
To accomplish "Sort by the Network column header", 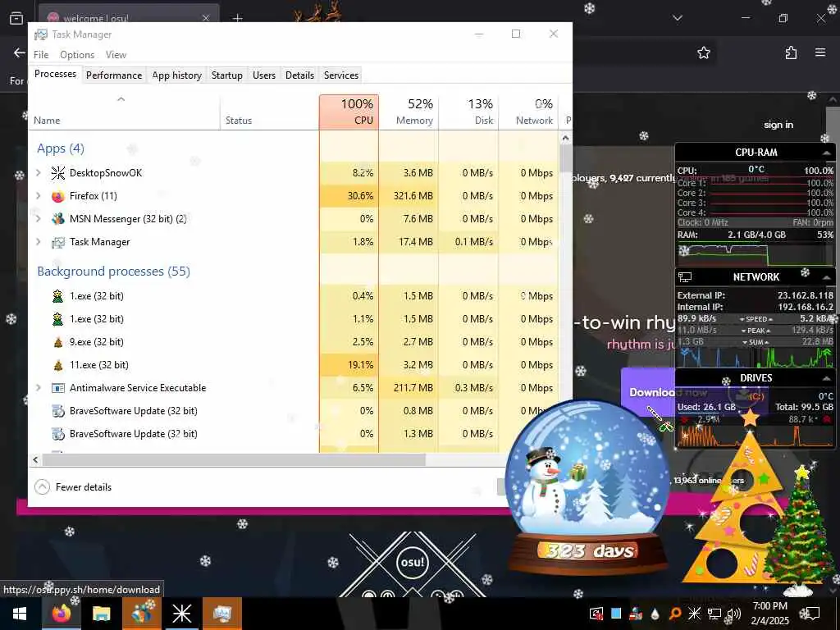I will tap(529, 112).
